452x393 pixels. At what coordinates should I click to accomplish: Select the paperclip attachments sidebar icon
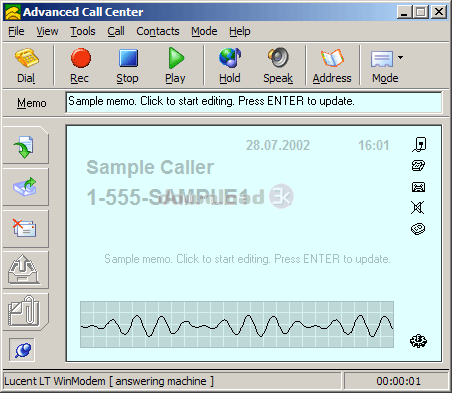click(24, 311)
